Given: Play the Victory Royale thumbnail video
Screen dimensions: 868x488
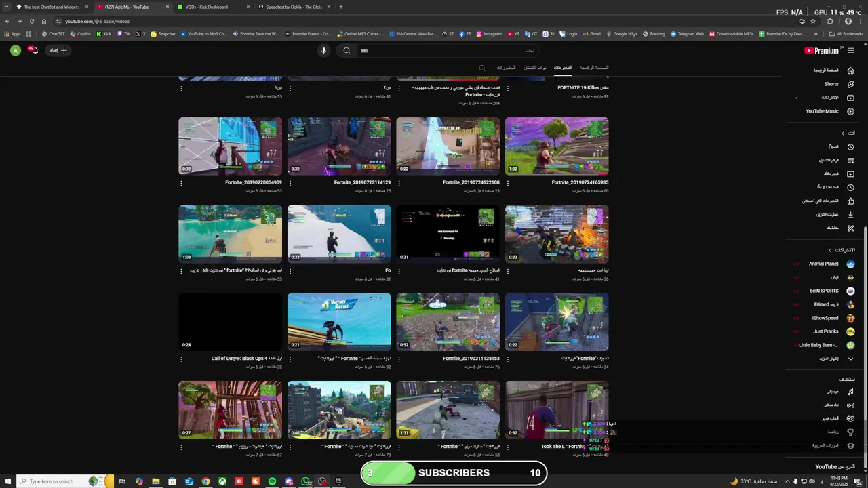Looking at the screenshot, I should click(x=339, y=322).
